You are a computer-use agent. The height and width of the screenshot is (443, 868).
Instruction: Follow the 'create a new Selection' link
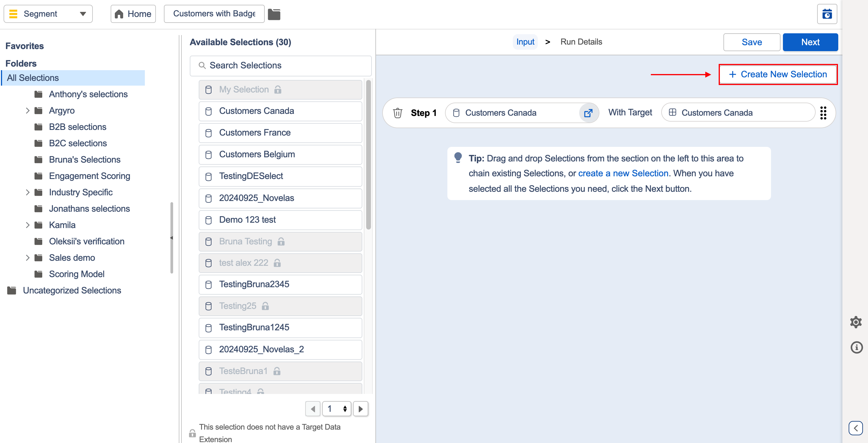coord(623,173)
